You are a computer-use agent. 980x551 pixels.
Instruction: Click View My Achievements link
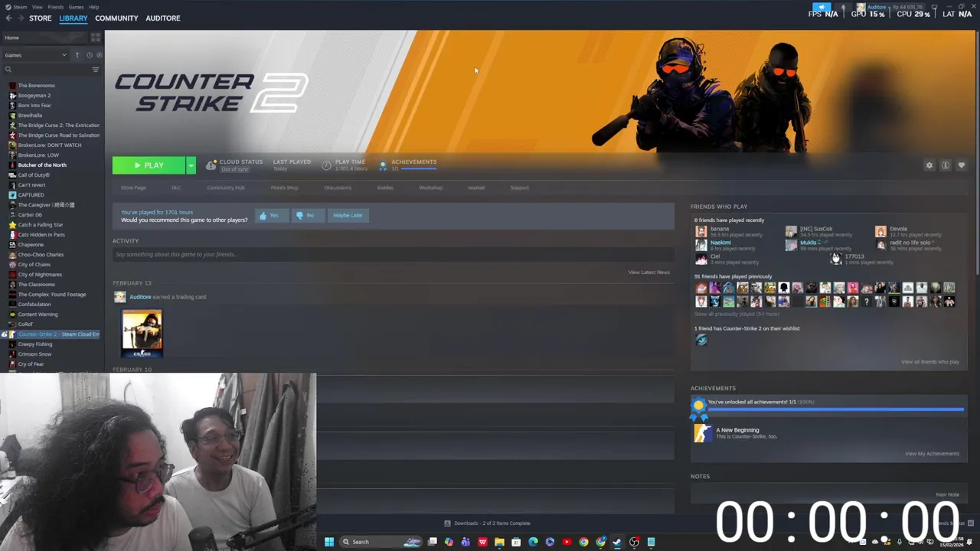tap(932, 454)
